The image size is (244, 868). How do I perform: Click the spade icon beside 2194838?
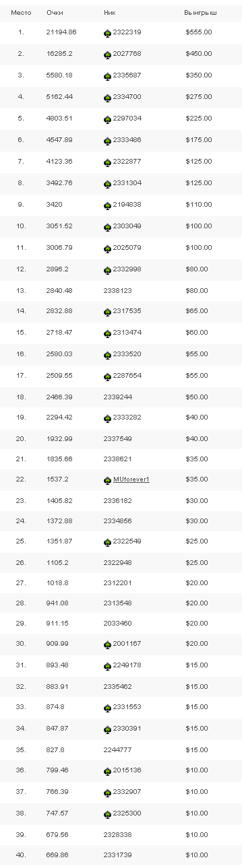tap(108, 205)
